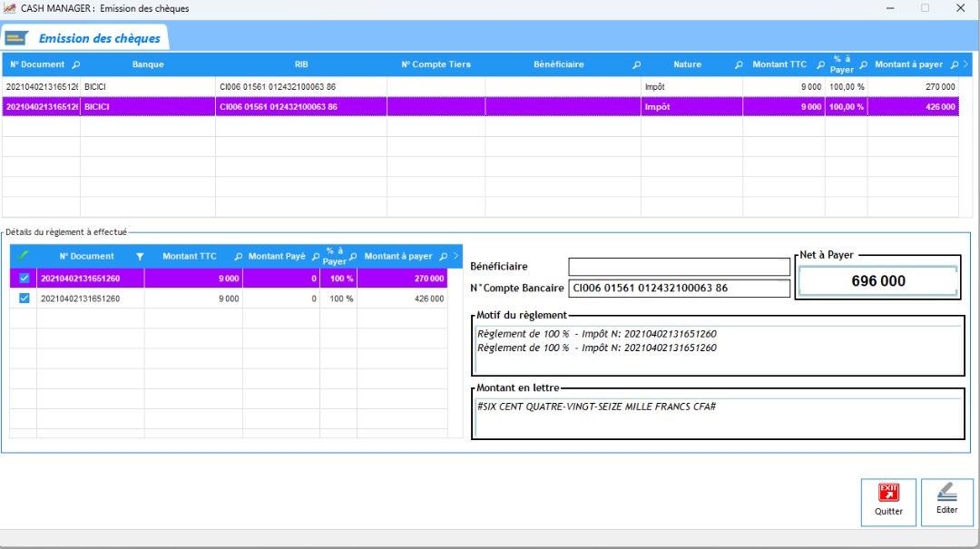
Task: Click the Bénéficiaire text field
Action: coord(679,267)
